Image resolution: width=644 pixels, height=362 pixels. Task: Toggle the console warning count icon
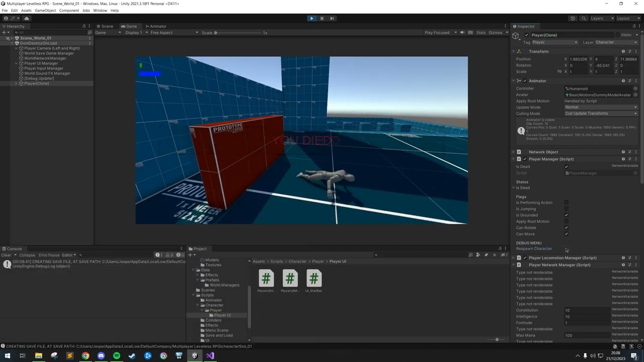[170, 255]
